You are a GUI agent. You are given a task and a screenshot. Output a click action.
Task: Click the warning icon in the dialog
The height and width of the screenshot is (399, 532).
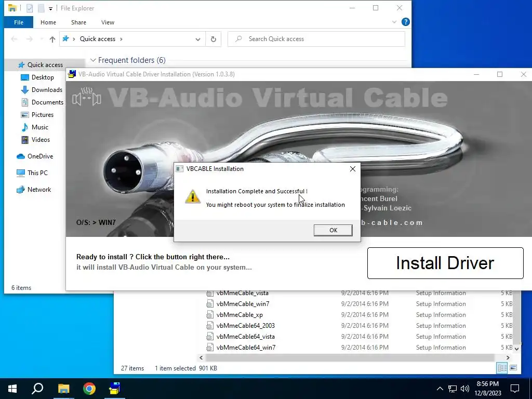point(192,197)
